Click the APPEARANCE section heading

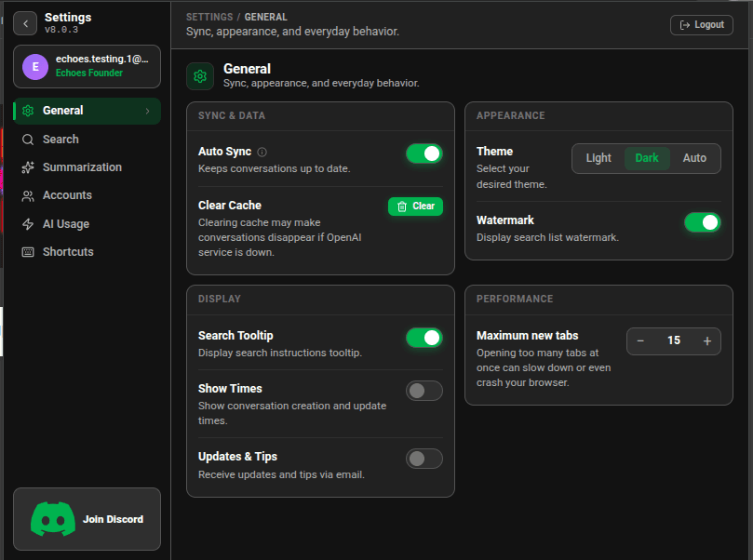click(510, 115)
